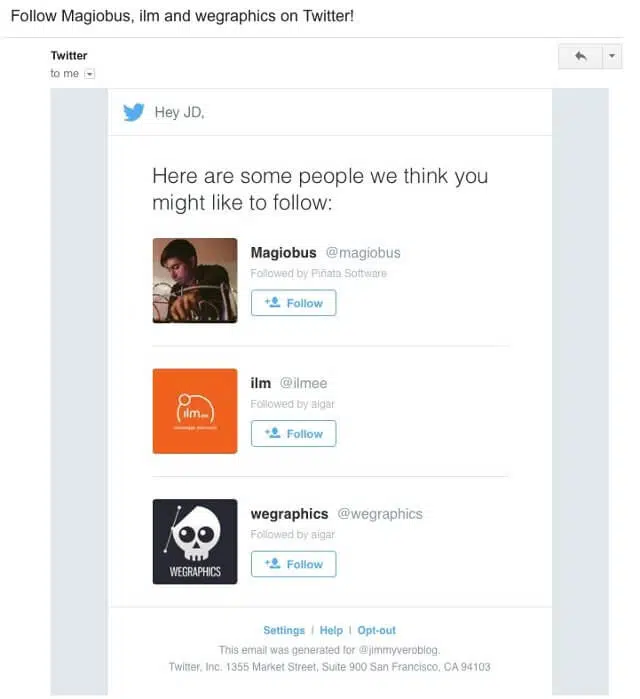Viewport: 640px width, 699px height.
Task: Follow the ilm account
Action: 293,434
